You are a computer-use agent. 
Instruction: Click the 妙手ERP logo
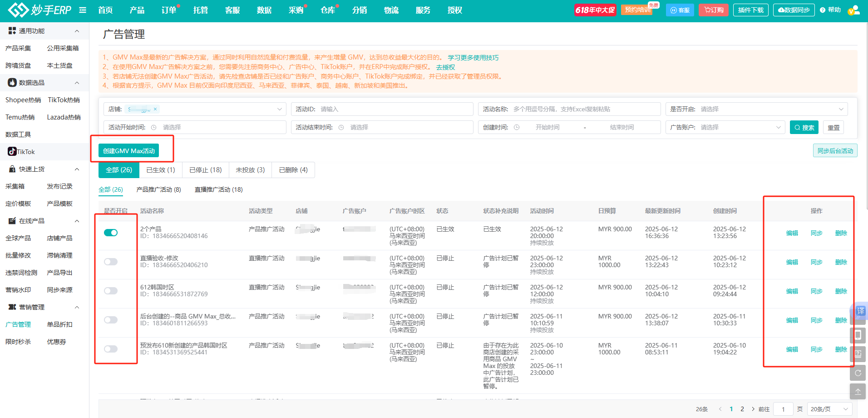(40, 10)
